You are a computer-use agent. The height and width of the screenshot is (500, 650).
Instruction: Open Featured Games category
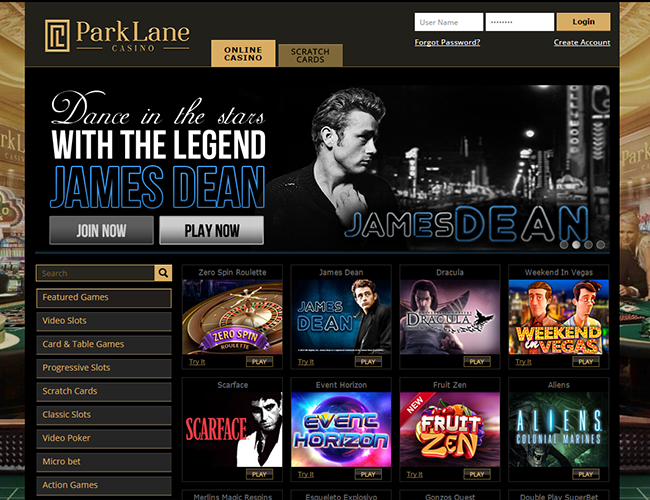[104, 298]
